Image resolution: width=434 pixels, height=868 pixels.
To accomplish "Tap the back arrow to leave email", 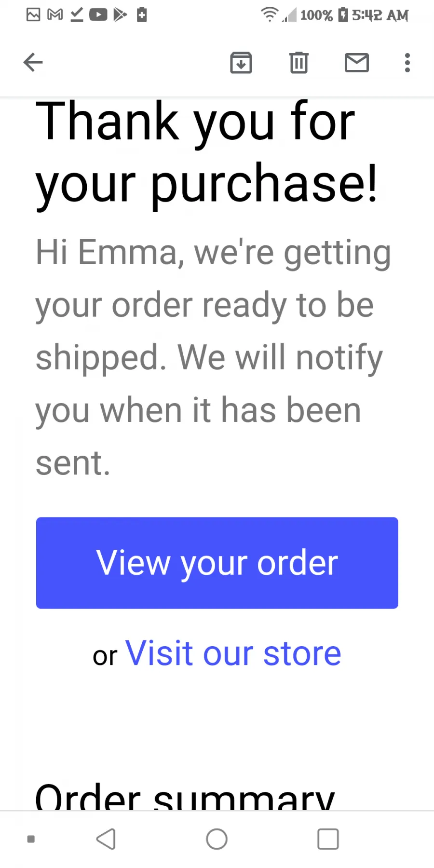I will point(33,63).
